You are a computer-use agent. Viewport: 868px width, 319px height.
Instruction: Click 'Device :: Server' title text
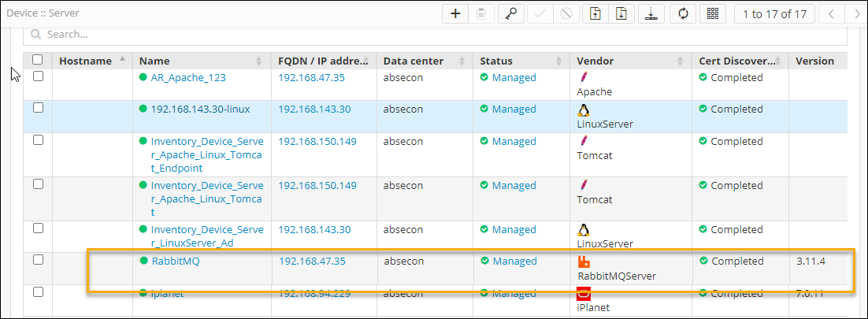(x=43, y=12)
